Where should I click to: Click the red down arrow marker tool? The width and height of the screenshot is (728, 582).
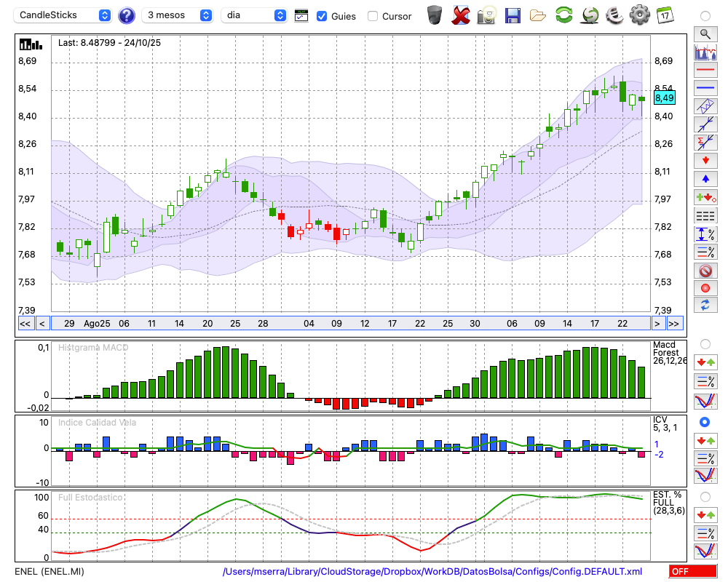coord(705,160)
